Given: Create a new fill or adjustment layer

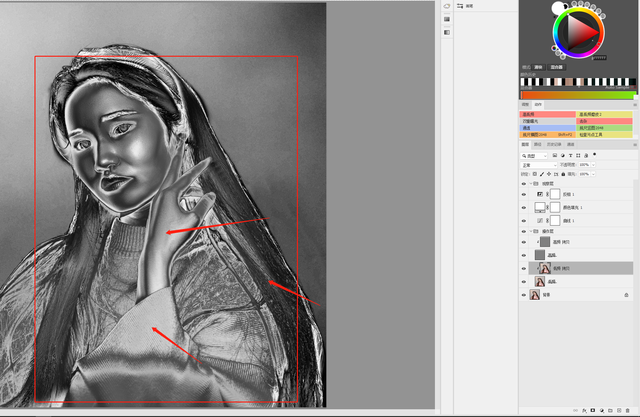Looking at the screenshot, I should [x=602, y=410].
